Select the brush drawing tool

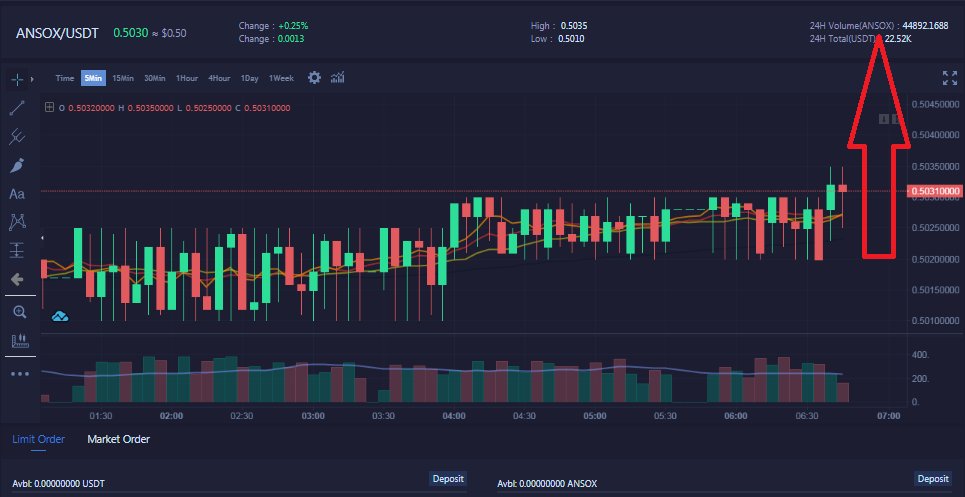17,165
